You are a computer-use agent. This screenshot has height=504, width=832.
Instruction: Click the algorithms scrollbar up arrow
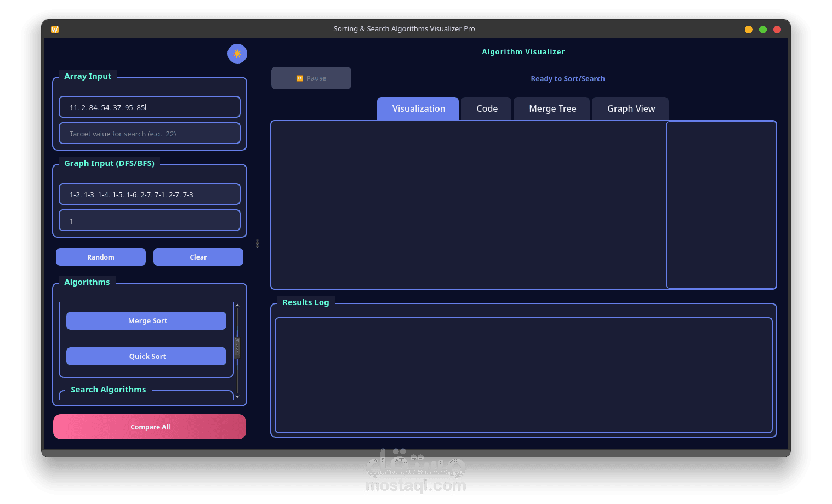[x=237, y=305]
